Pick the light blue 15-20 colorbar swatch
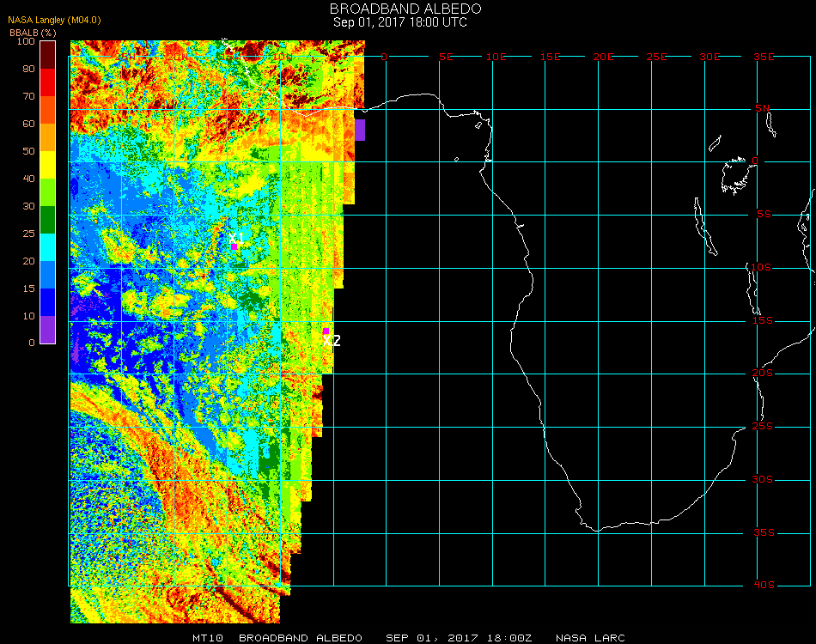 (x=48, y=275)
